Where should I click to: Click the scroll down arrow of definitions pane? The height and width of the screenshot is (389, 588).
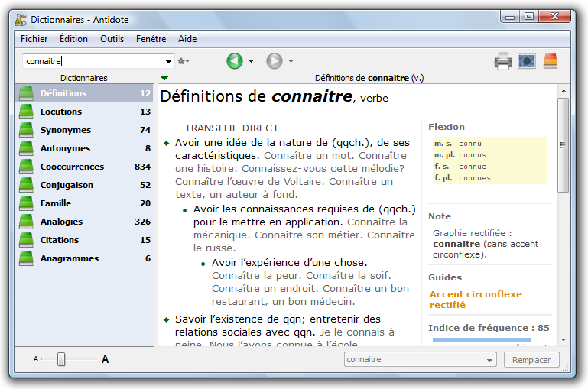pos(564,340)
